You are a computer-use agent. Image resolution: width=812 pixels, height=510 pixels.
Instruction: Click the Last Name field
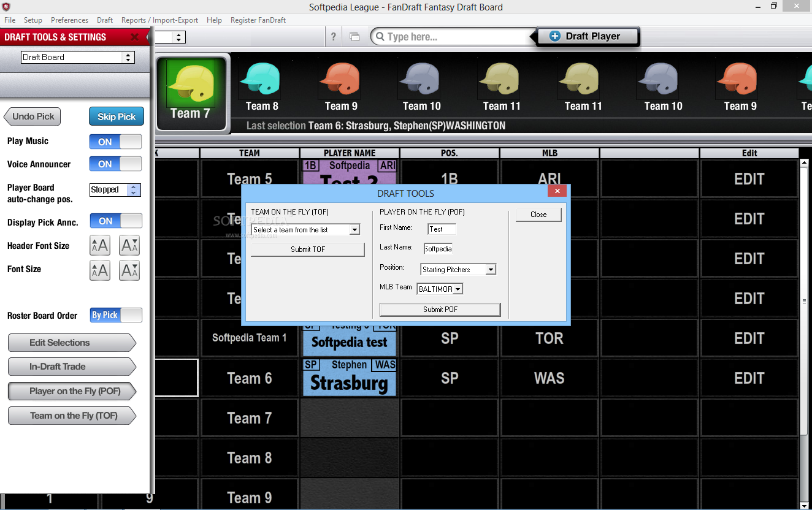(438, 248)
